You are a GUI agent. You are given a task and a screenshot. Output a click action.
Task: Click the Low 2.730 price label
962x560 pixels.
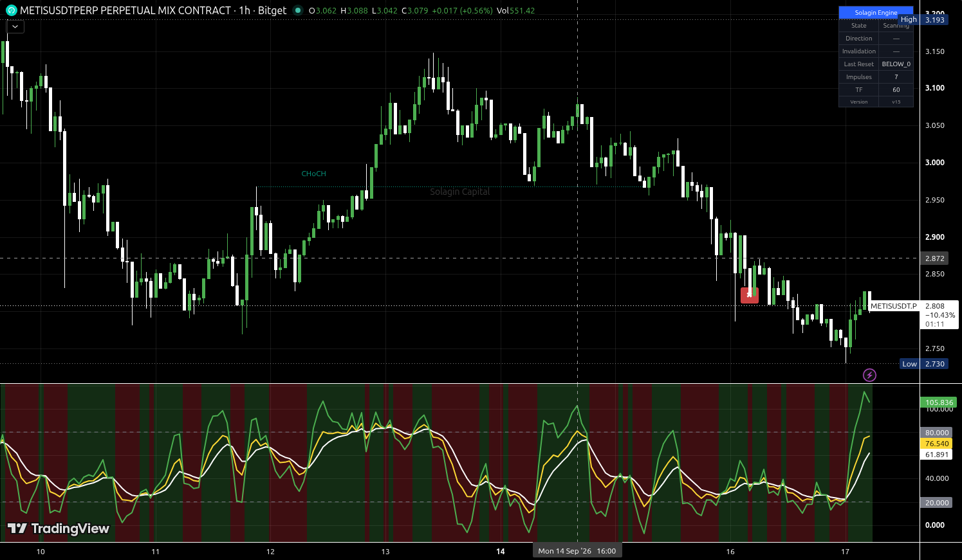pos(924,364)
